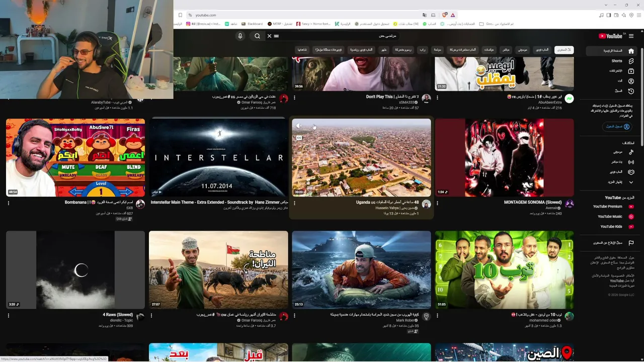Open the report history flag entry in the sidebar
This screenshot has width=644, height=362.
(613, 243)
